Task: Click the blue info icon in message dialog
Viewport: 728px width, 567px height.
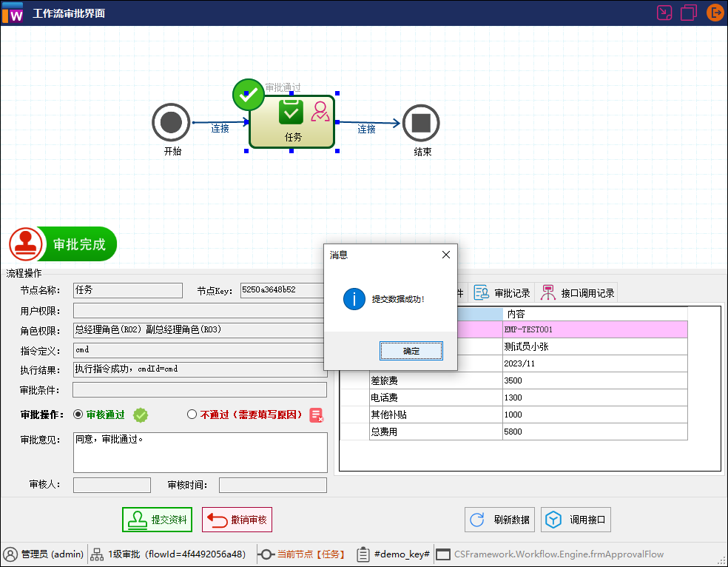Action: (354, 298)
